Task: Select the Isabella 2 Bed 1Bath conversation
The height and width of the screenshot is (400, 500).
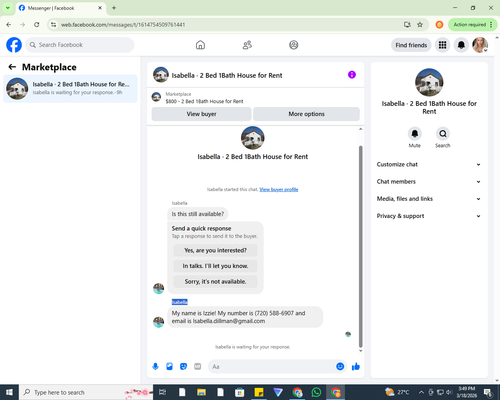Action: point(70,88)
